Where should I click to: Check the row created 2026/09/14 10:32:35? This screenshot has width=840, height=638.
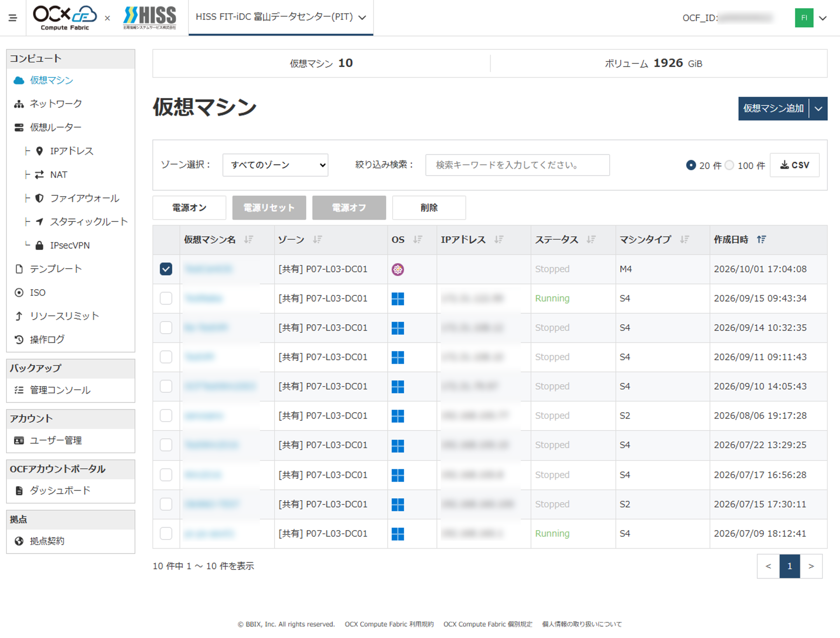[166, 328]
